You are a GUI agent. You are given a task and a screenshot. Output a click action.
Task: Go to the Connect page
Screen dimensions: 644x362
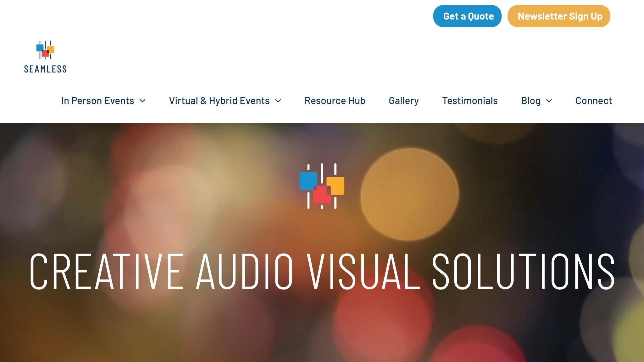click(x=594, y=101)
